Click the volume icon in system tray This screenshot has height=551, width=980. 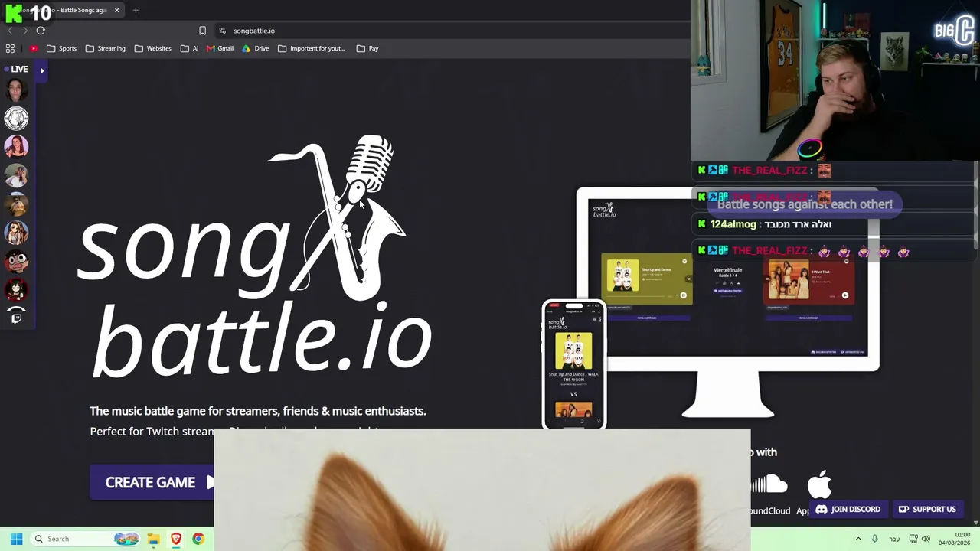pos(926,539)
